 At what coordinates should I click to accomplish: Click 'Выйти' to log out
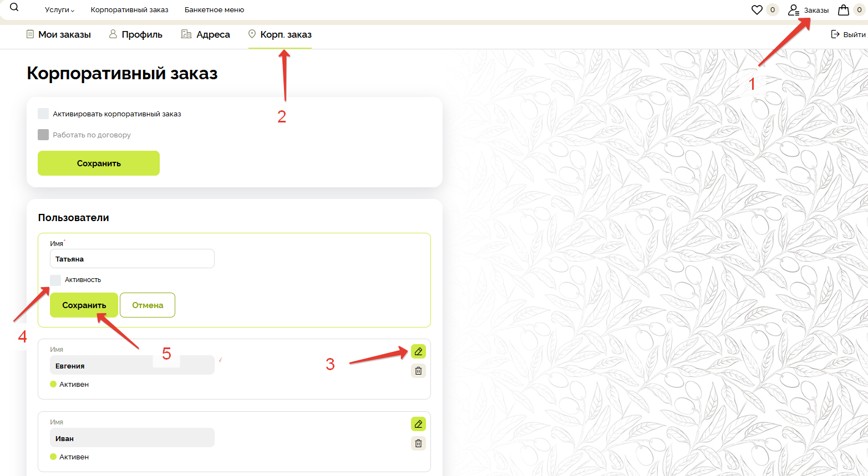coord(848,34)
